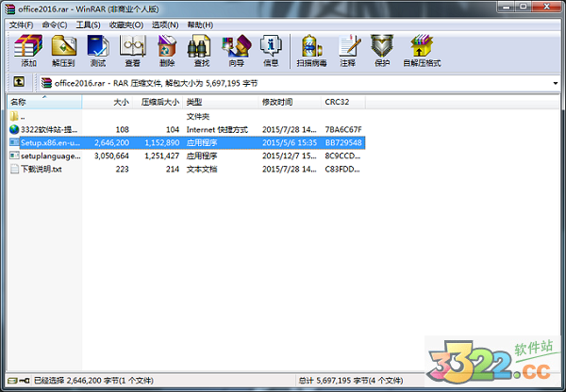Click the globe icon of 3322软件站 shortcut

[x=14, y=129]
